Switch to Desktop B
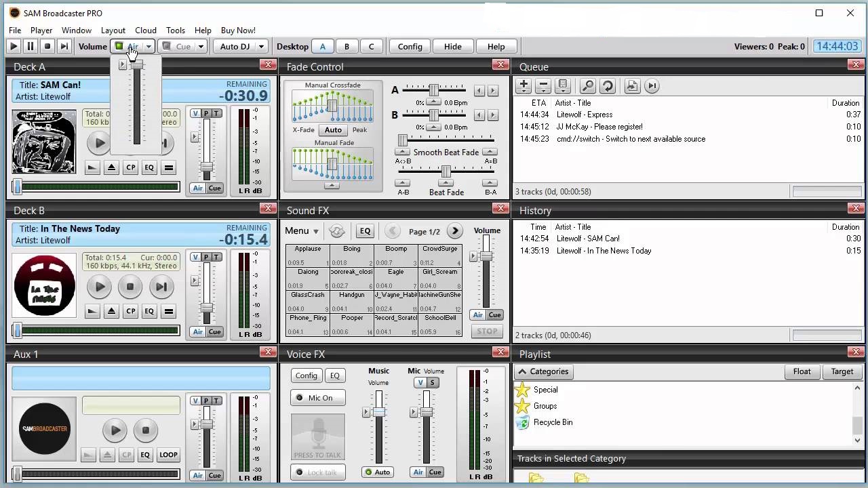Image resolution: width=868 pixels, height=488 pixels. pyautogui.click(x=347, y=46)
